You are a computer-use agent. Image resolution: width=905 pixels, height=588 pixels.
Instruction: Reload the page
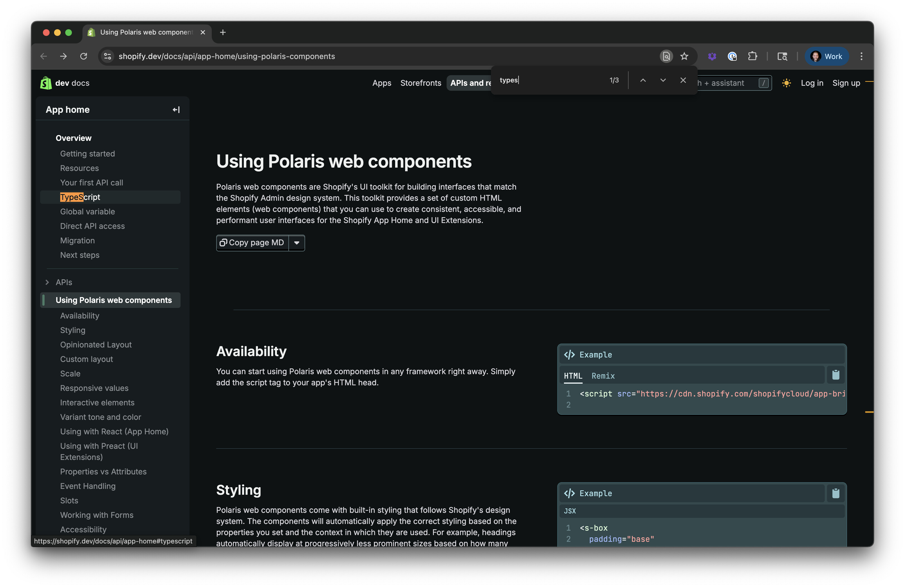coord(84,56)
